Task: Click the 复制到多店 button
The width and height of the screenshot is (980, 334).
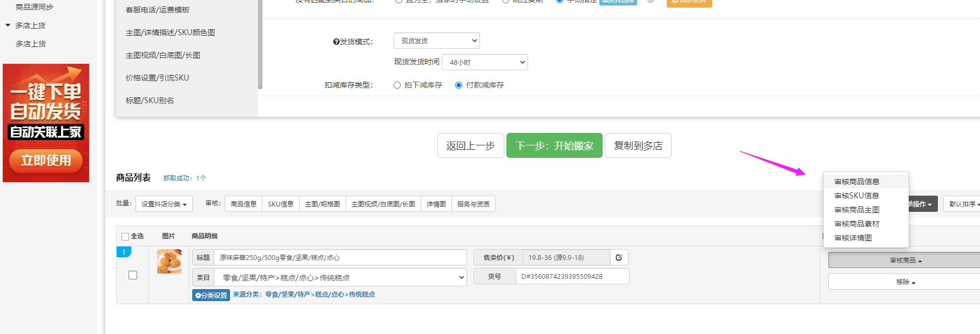Action: pos(638,146)
